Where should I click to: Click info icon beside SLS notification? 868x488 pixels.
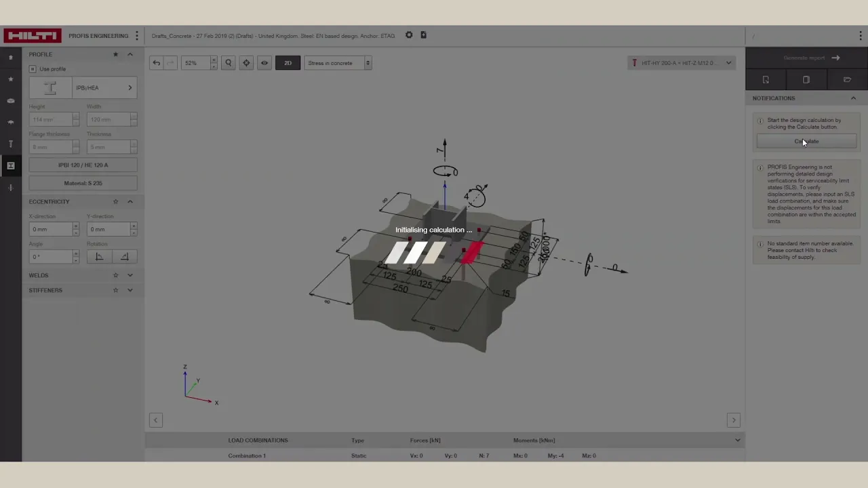tap(760, 167)
